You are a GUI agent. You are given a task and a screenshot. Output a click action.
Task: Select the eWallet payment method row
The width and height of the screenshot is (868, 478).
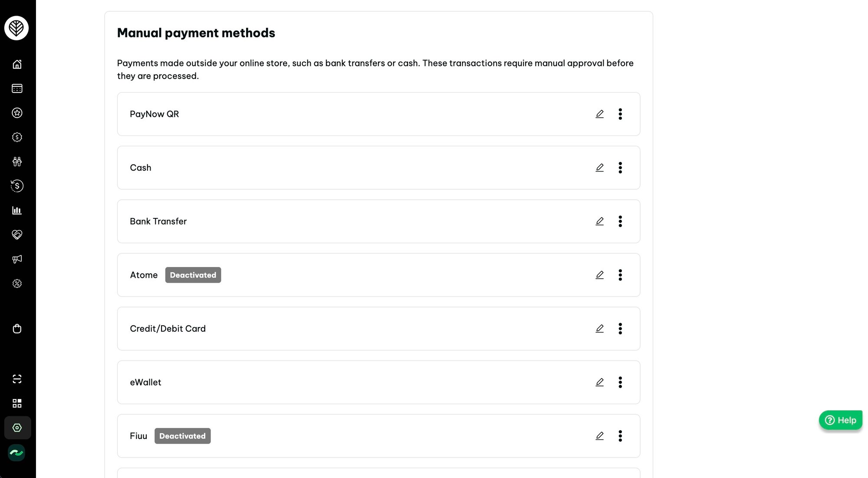[x=378, y=382]
